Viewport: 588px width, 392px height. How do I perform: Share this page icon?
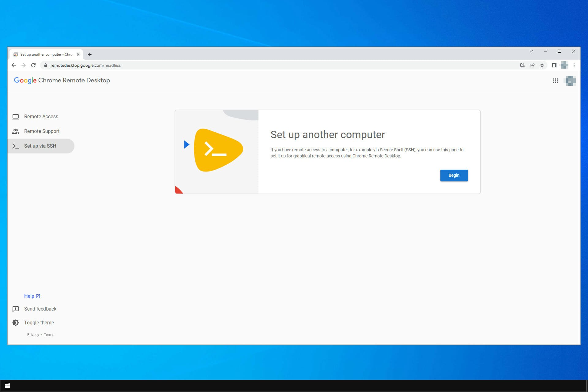[x=532, y=65]
